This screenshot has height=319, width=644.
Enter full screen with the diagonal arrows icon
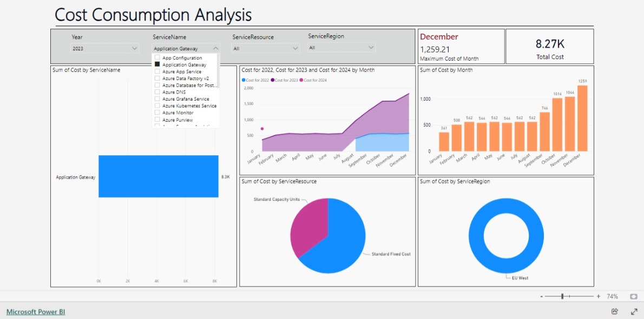point(634,311)
